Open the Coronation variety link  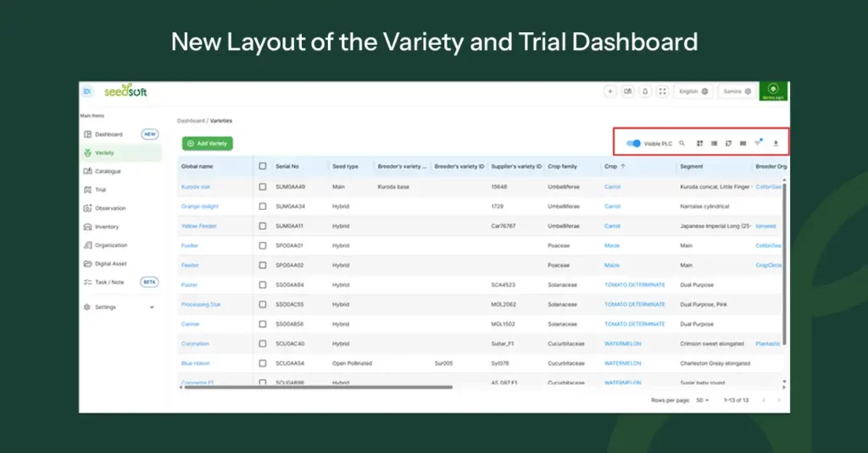[x=195, y=344]
